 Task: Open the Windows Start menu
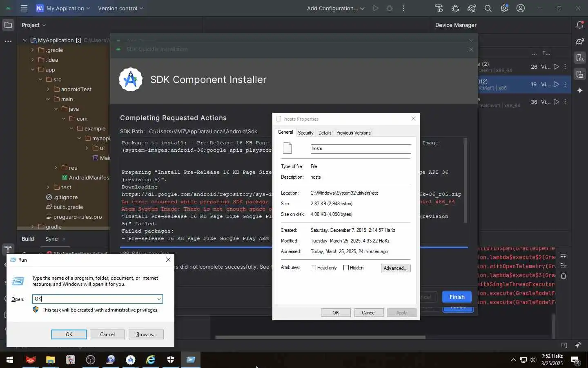(10, 360)
